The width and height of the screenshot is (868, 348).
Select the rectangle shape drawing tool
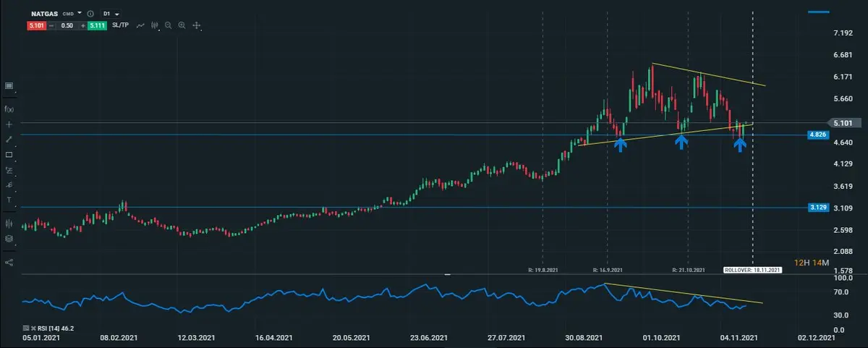(9, 155)
